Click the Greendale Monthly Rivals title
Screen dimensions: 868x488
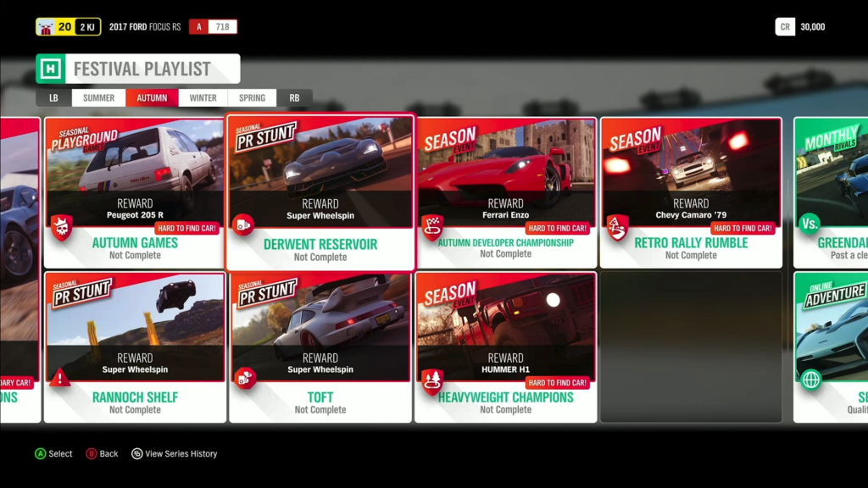pos(843,243)
